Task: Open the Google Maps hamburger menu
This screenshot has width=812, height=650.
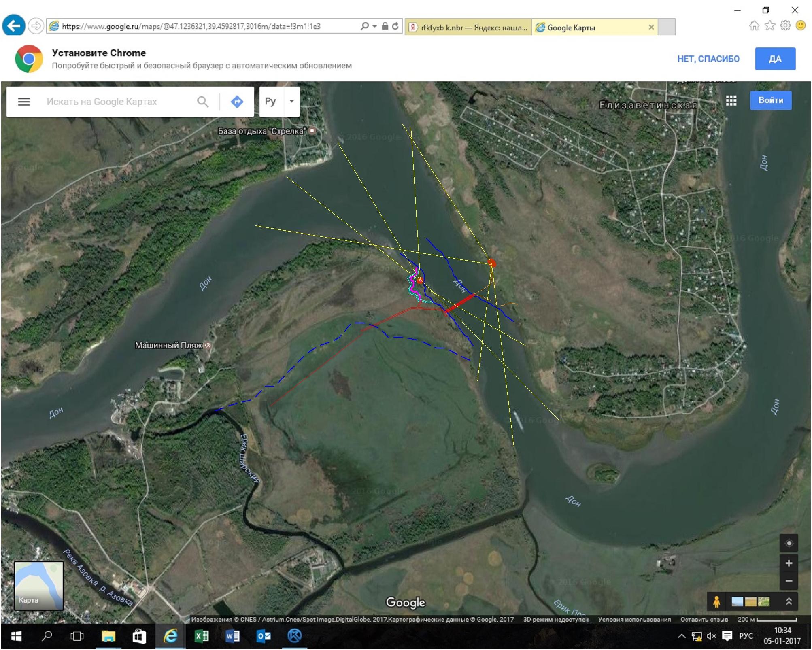Action: click(24, 102)
